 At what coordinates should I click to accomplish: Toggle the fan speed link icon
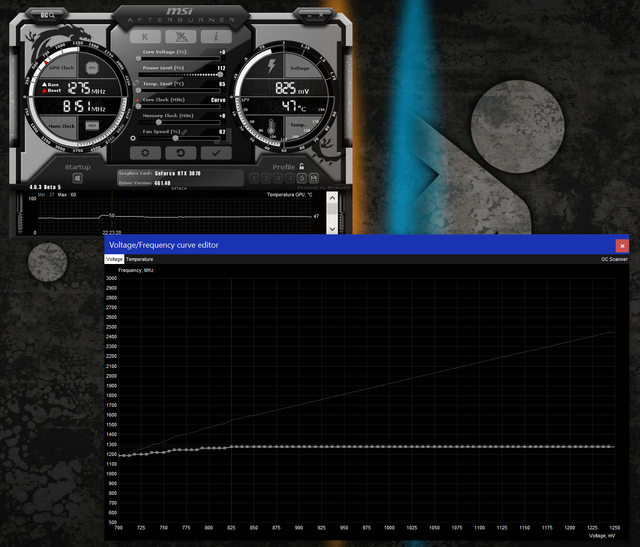tap(184, 131)
